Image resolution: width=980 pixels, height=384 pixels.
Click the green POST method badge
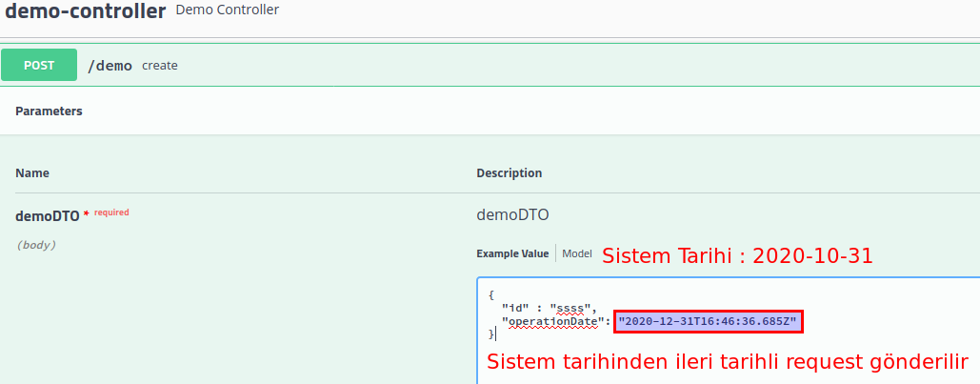point(39,65)
